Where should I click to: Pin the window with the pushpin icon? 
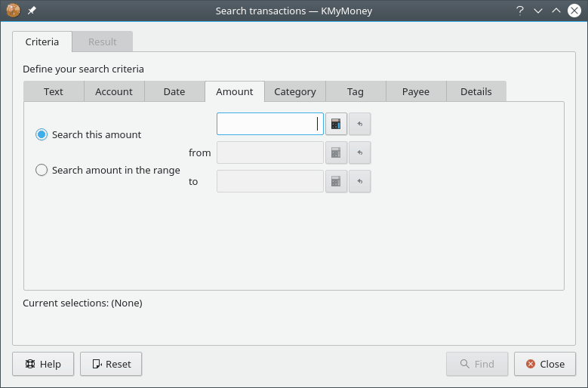[32, 11]
